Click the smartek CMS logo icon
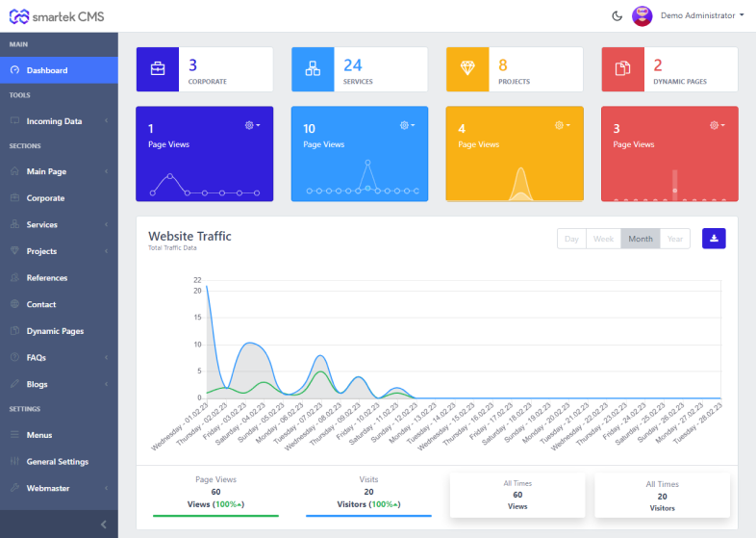The width and height of the screenshot is (756, 538). point(19,16)
